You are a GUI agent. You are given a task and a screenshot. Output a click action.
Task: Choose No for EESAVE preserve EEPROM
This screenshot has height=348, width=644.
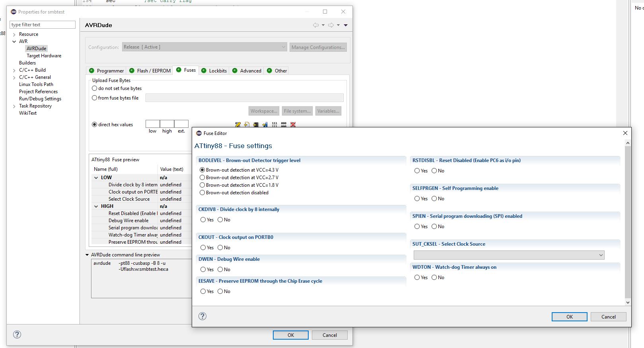coord(220,291)
